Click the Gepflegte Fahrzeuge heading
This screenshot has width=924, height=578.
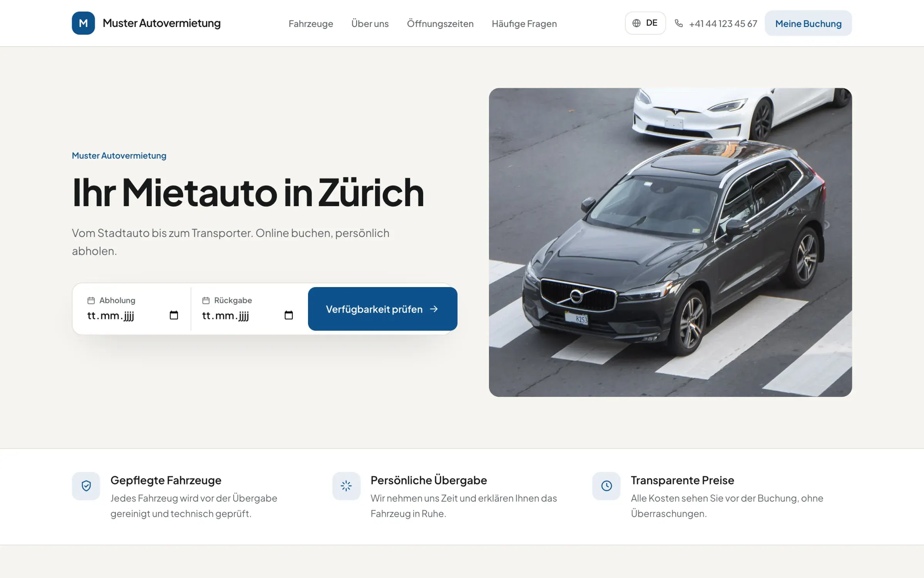click(166, 480)
